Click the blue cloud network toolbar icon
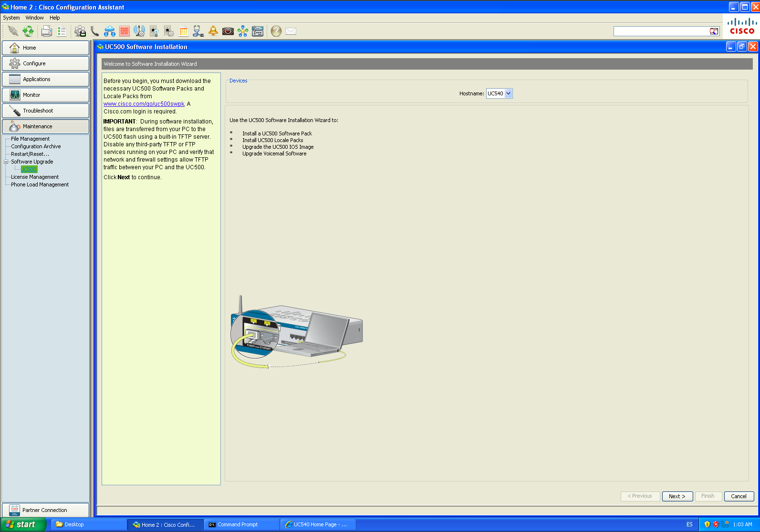Screen dimensions: 760x532 coord(110,31)
